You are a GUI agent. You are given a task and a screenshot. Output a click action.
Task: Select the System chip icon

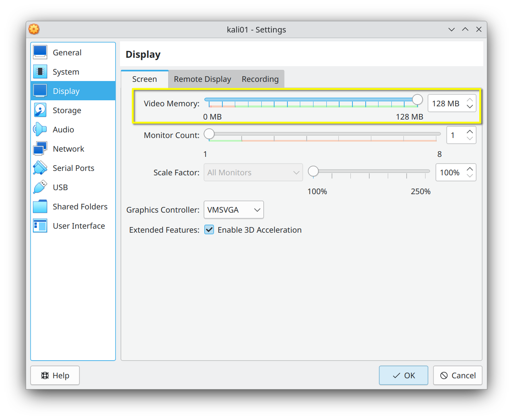click(40, 72)
